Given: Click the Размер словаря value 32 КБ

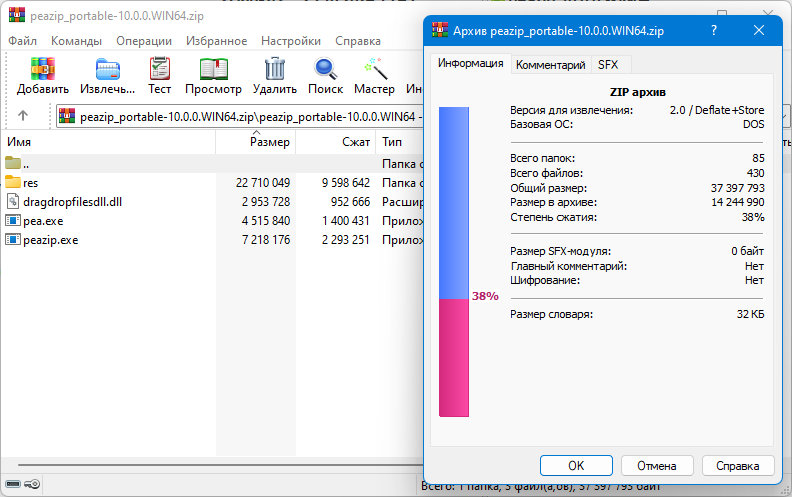Looking at the screenshot, I should [x=750, y=314].
